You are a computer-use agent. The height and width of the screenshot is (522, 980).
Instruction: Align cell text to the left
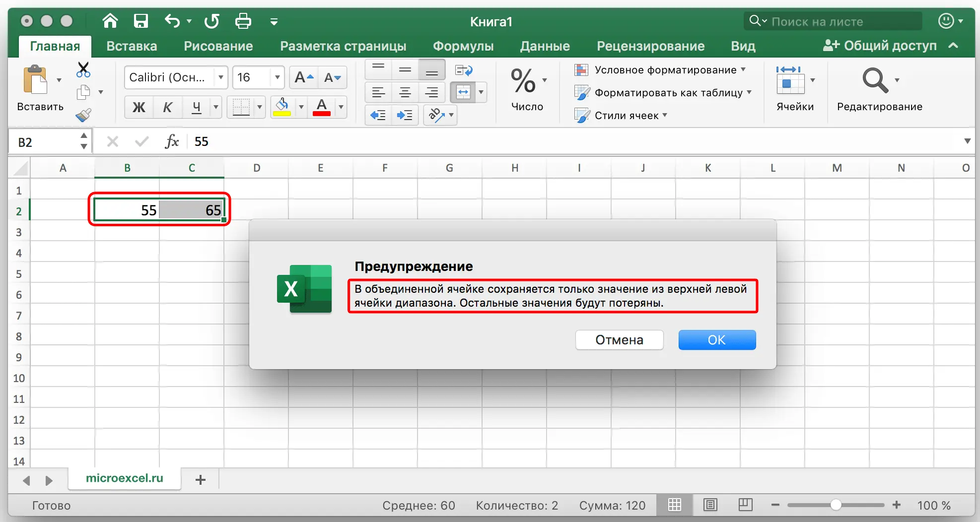click(x=378, y=92)
